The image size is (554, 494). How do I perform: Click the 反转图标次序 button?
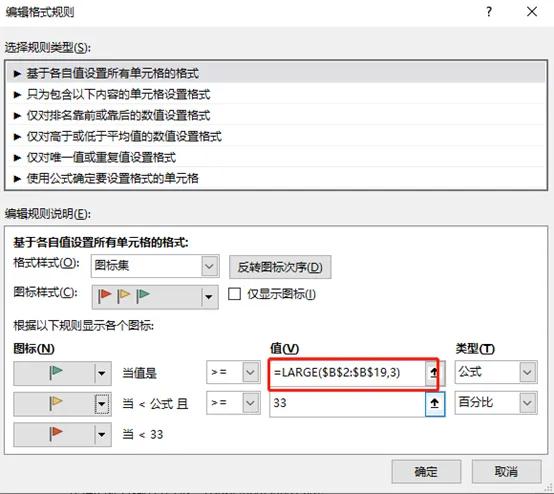coord(280,267)
